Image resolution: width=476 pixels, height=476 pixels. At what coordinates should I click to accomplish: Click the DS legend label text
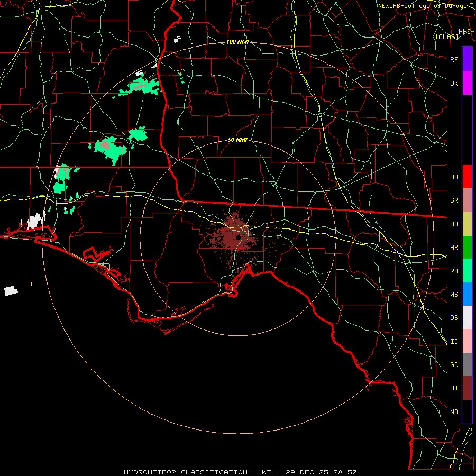tap(454, 318)
